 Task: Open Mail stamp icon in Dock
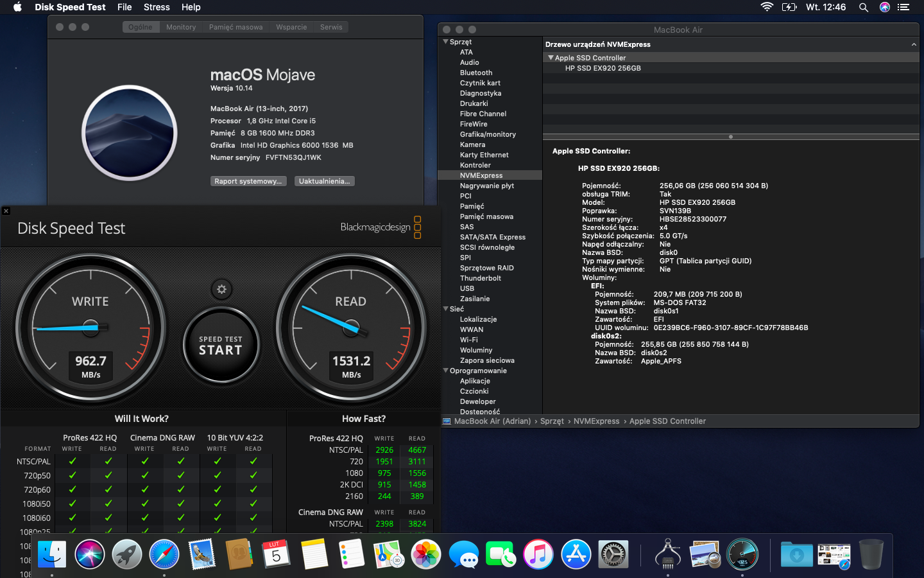click(201, 554)
